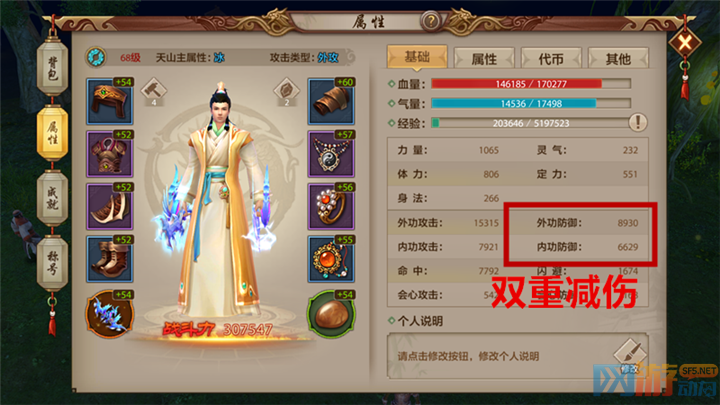Open the boots equipment slot
Image resolution: width=720 pixels, height=405 pixels.
[x=110, y=259]
